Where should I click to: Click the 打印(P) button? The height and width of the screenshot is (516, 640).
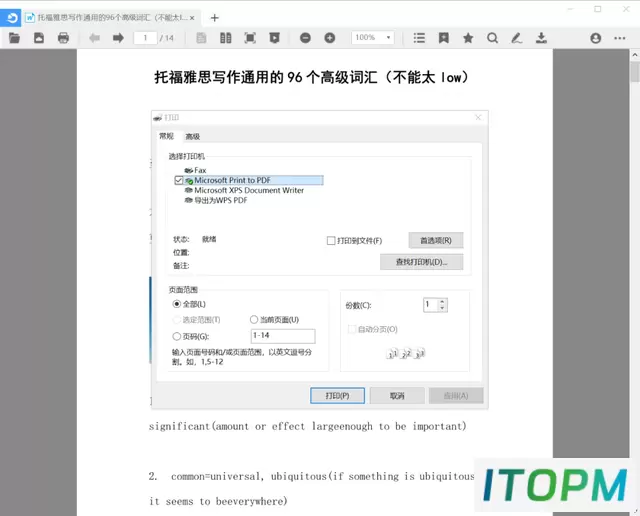click(338, 396)
